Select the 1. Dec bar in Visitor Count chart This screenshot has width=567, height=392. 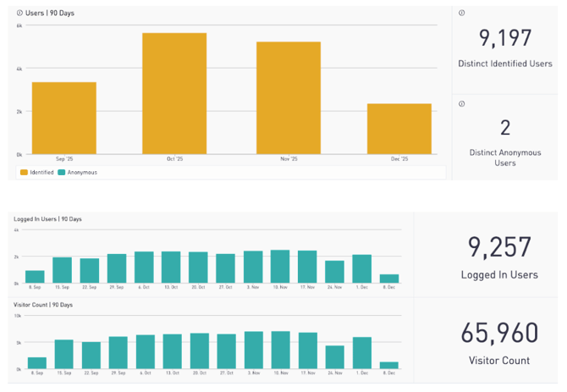click(x=362, y=353)
